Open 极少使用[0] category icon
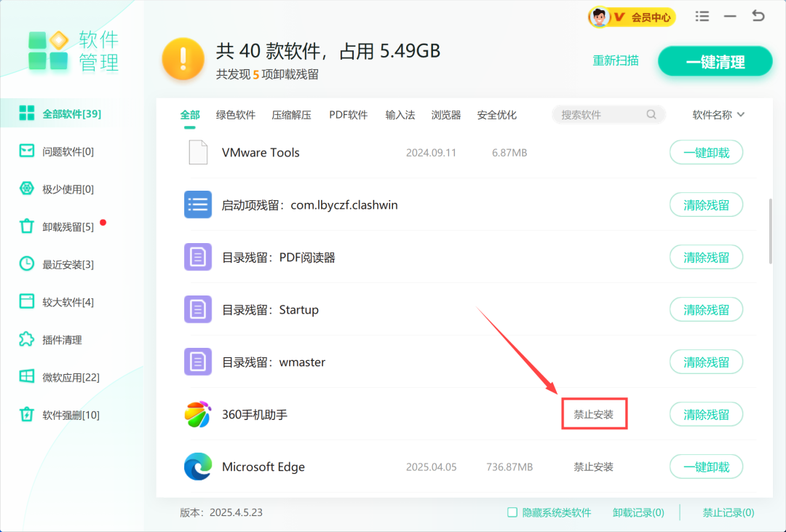This screenshot has width=786, height=532. 27,188
